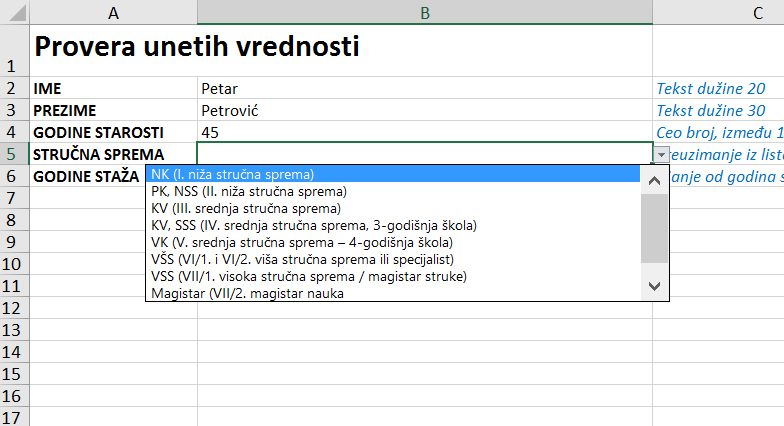Select column A header
Screen dimensions: 784x426
tap(113, 12)
